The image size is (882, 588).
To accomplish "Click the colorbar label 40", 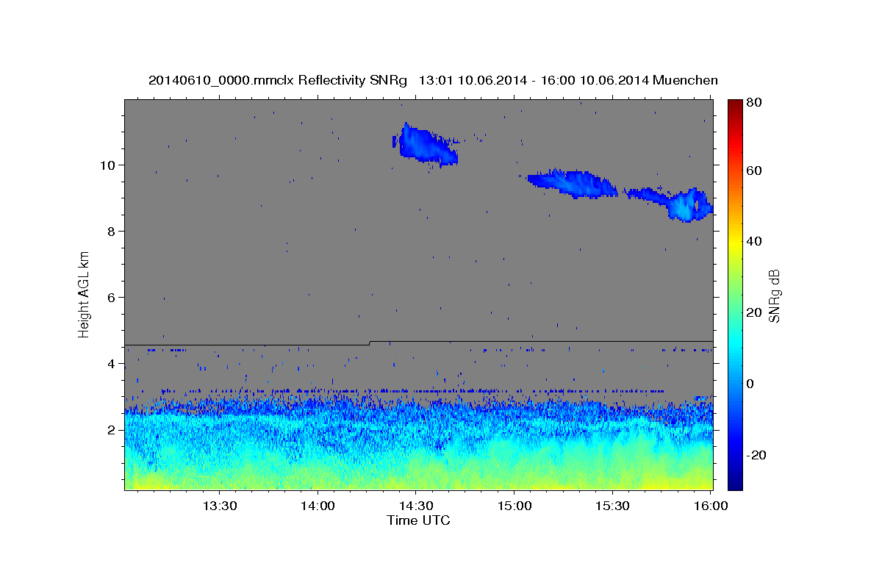I will point(753,241).
